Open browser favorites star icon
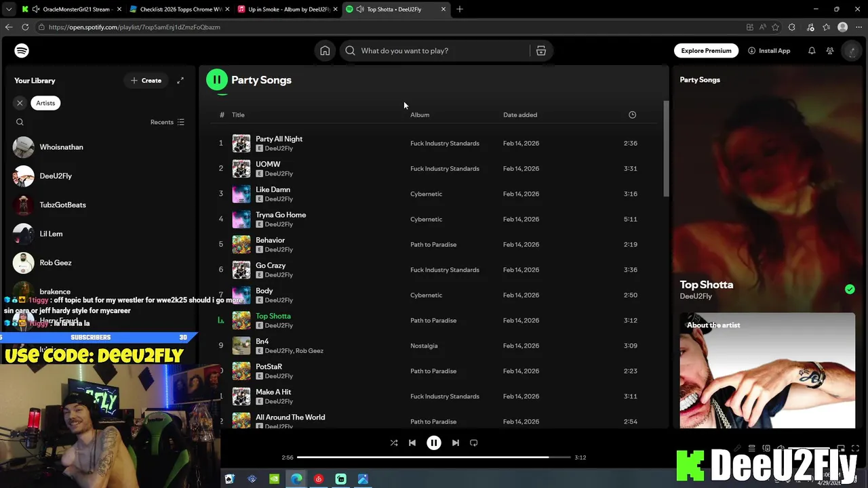This screenshot has width=868, height=488. (775, 27)
